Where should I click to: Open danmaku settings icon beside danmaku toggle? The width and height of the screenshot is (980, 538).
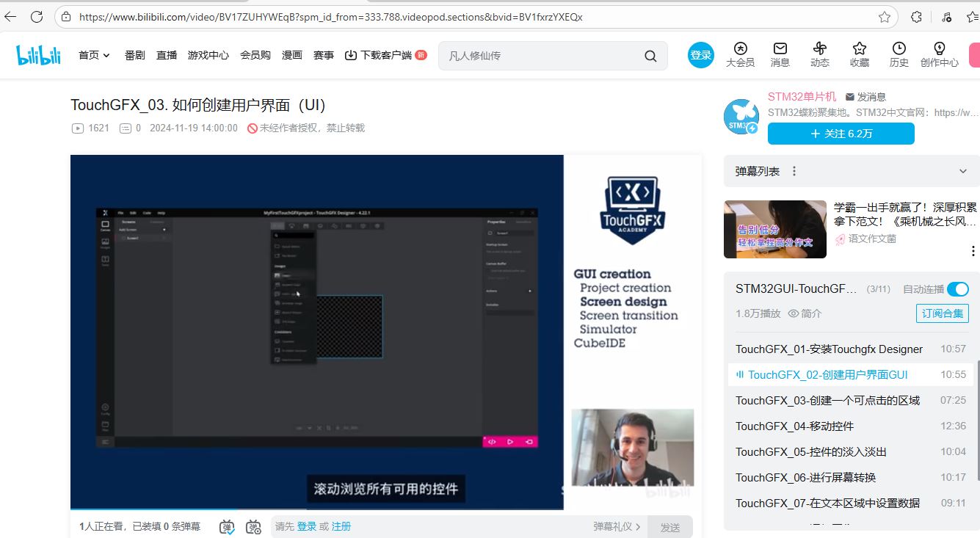[253, 526]
